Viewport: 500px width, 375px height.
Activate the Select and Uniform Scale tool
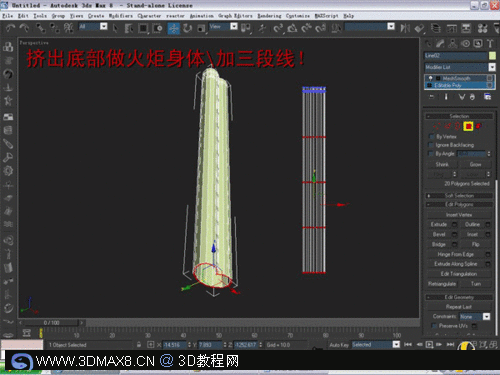click(x=201, y=29)
